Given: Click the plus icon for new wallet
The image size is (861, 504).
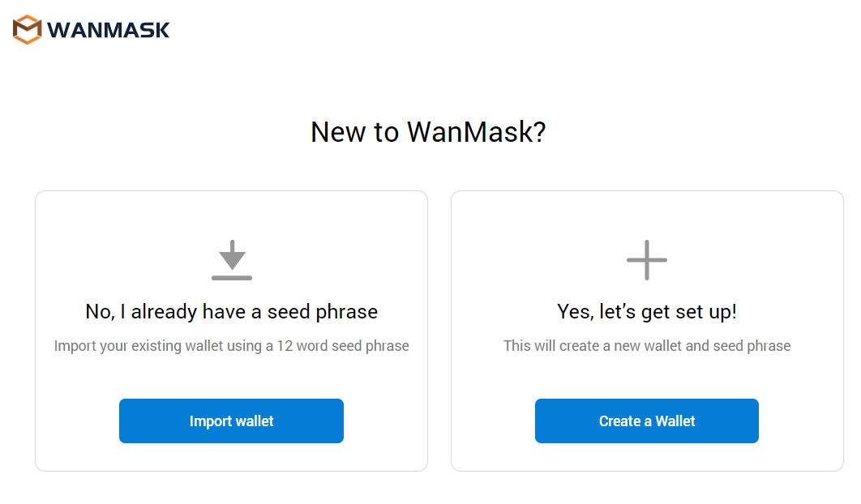Looking at the screenshot, I should point(647,259).
